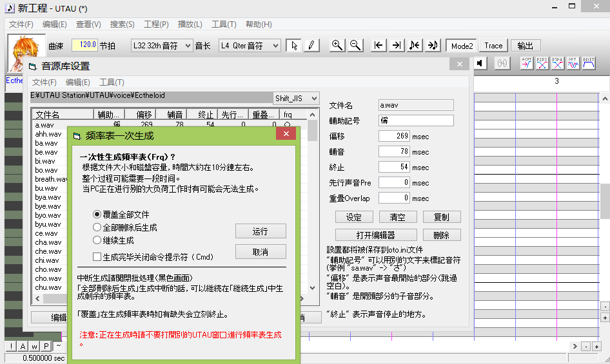This screenshot has width=610, height=364.
Task: Click the 输出 button in toolbar
Action: [526, 46]
